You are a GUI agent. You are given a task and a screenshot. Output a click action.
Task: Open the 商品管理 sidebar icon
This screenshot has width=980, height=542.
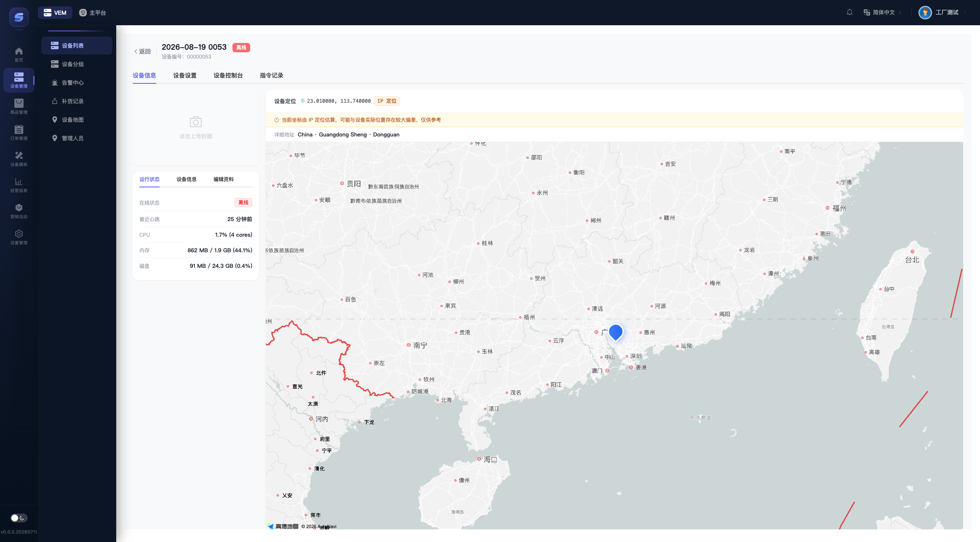click(19, 106)
